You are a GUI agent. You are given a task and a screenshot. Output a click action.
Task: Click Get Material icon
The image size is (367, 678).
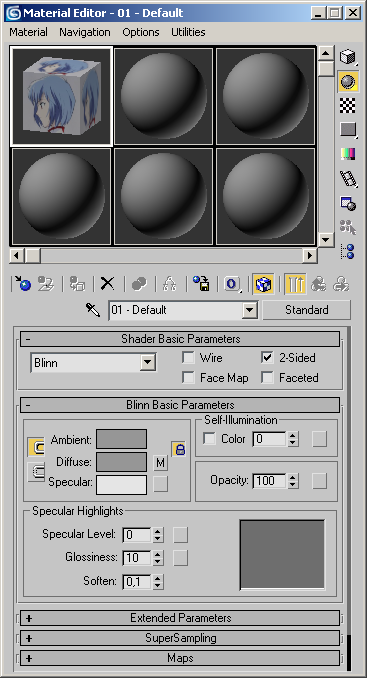coord(22,284)
